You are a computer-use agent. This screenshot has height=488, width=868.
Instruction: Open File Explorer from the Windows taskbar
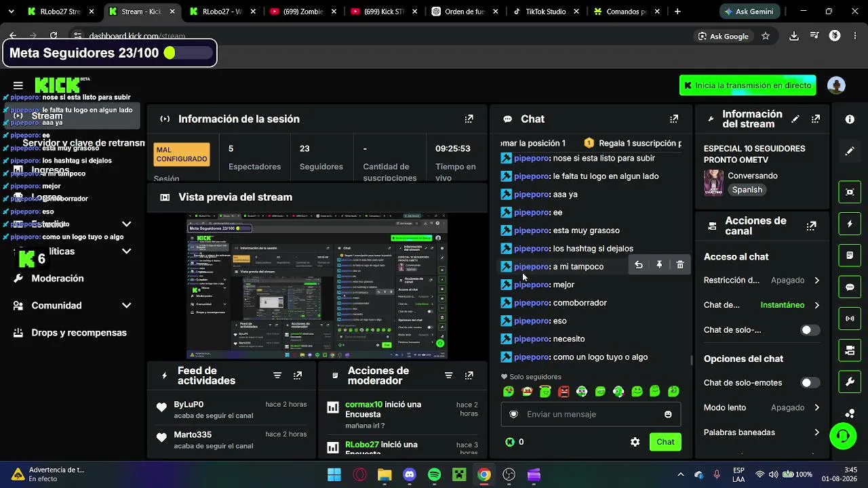point(384,474)
